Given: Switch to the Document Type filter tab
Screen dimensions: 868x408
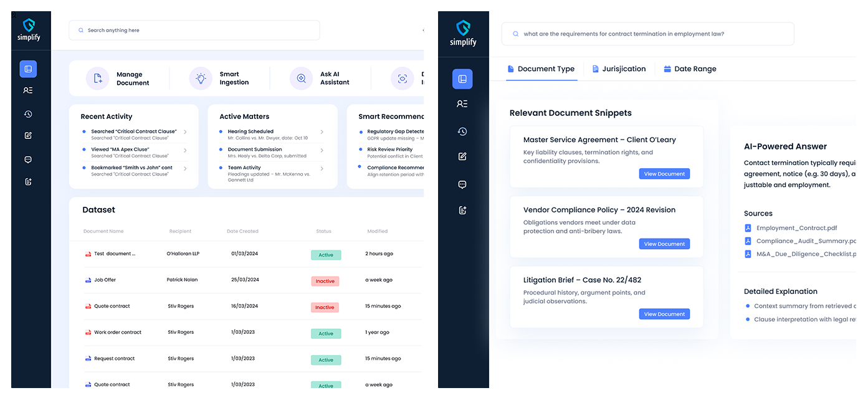Looking at the screenshot, I should (541, 69).
